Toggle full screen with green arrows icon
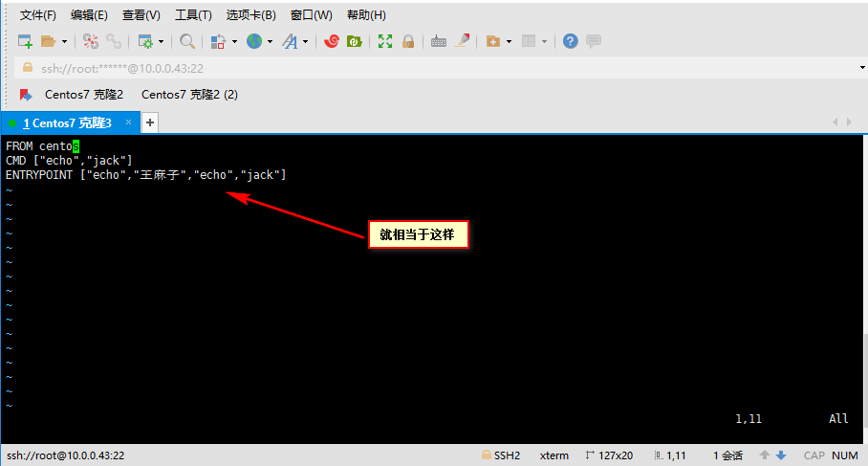 click(x=384, y=41)
